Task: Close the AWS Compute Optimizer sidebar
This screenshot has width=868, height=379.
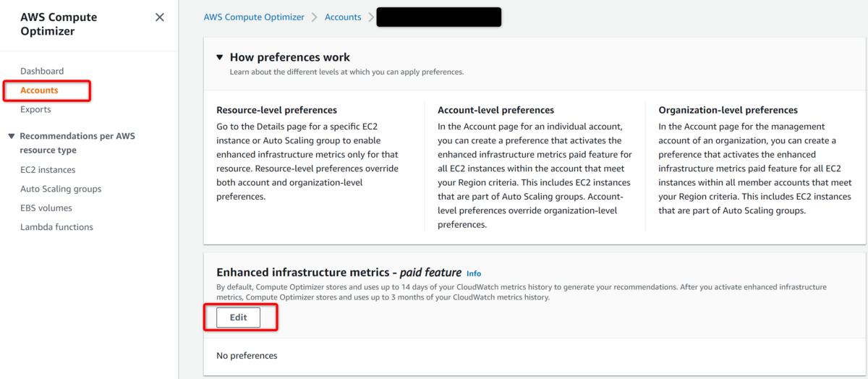Action: [160, 17]
